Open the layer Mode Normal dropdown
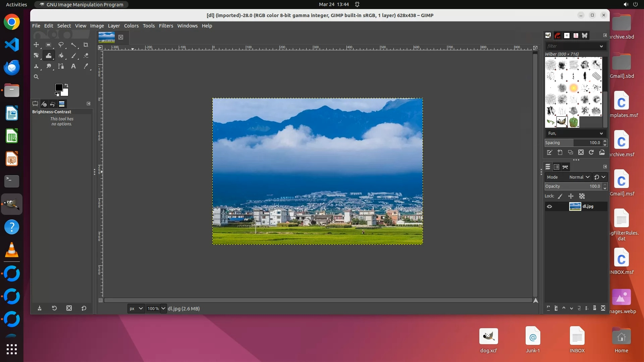Image resolution: width=644 pixels, height=362 pixels. 579,177
